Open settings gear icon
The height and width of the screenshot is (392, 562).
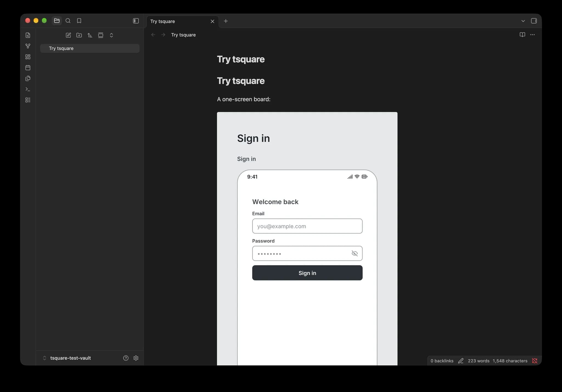pos(136,358)
